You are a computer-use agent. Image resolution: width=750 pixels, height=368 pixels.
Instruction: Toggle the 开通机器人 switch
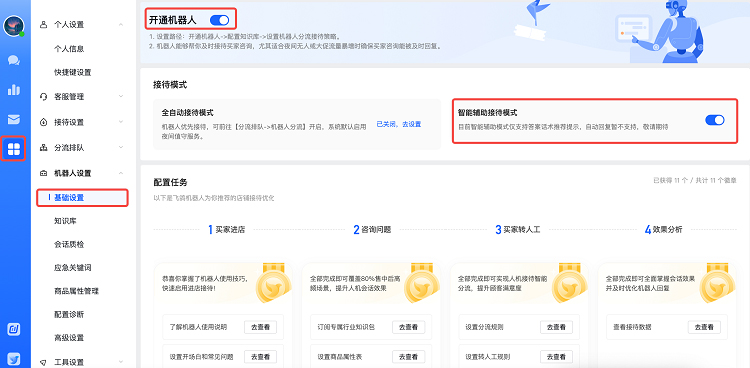click(220, 20)
